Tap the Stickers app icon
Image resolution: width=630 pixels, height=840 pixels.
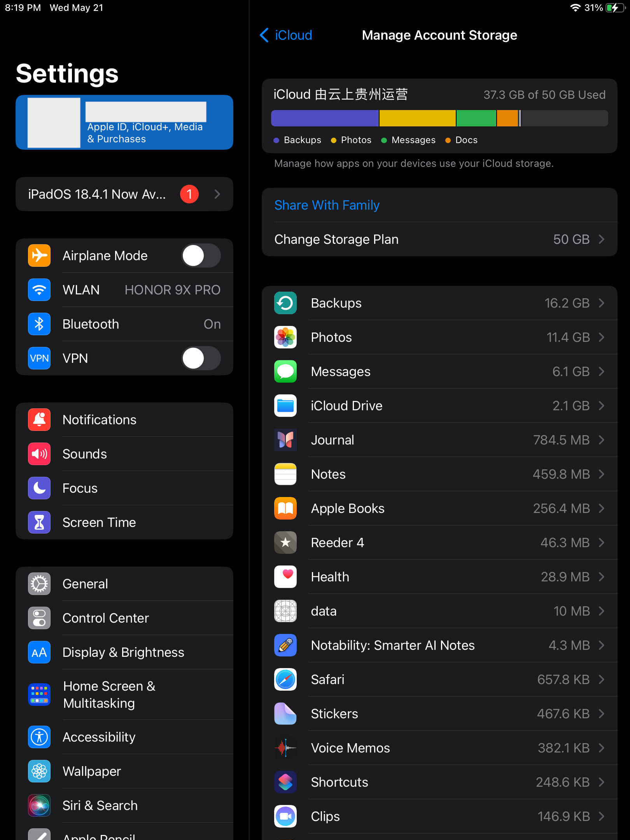click(x=285, y=714)
